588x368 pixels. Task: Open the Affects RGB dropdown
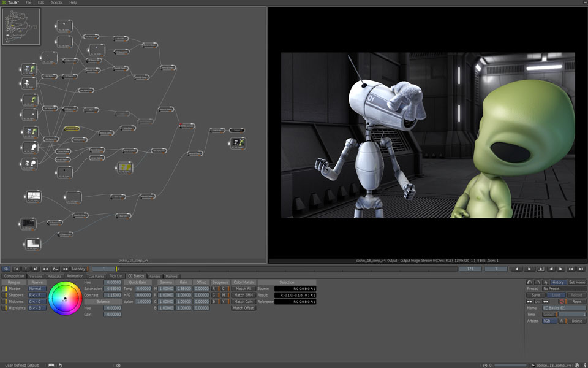click(x=549, y=321)
